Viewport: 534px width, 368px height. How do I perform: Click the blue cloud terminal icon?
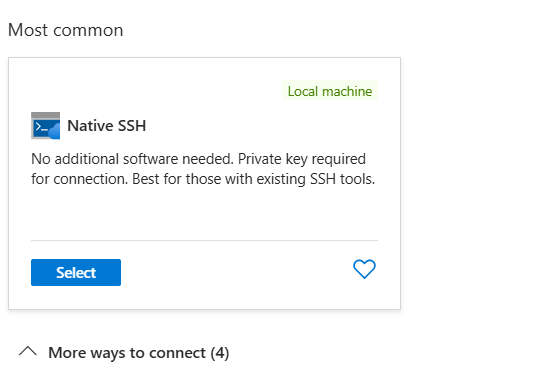(46, 126)
